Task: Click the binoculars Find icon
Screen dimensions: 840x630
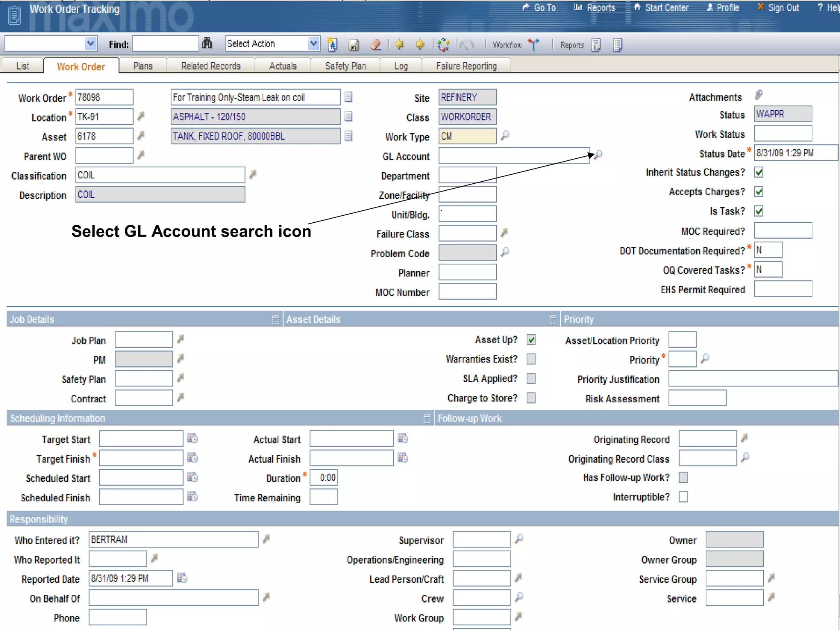Action: (207, 43)
